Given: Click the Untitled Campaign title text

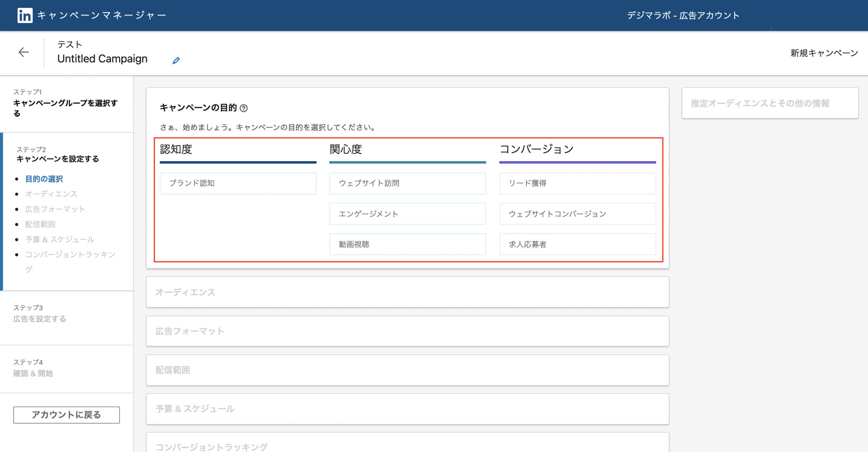Looking at the screenshot, I should click(102, 59).
